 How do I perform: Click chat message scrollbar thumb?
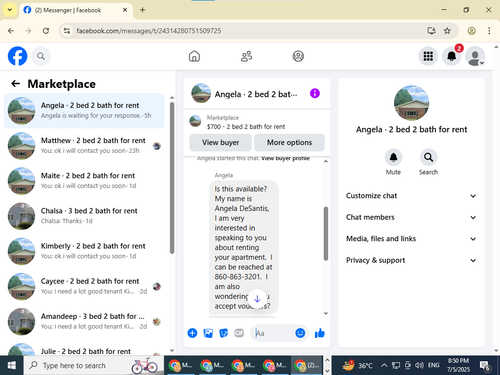point(326,233)
